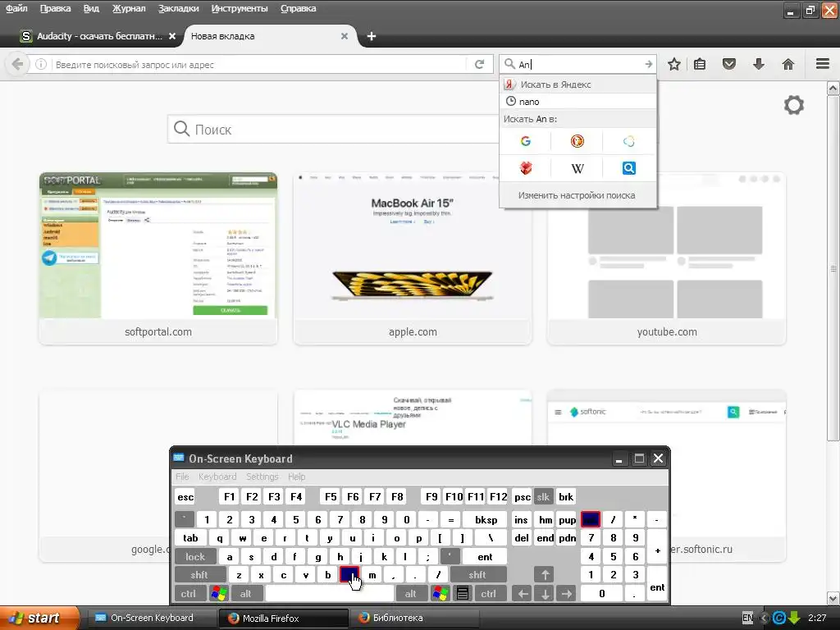The image size is (840, 630).
Task: Click Изменить настройки поиска
Action: coord(577,195)
